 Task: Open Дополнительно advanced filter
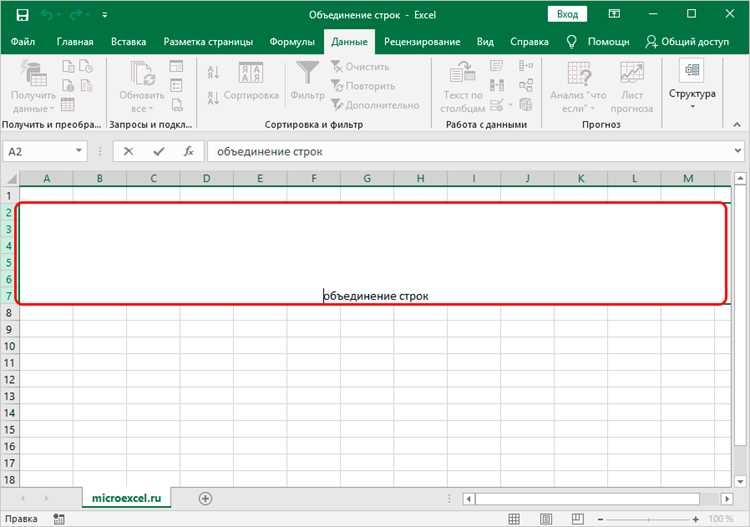pyautogui.click(x=375, y=105)
